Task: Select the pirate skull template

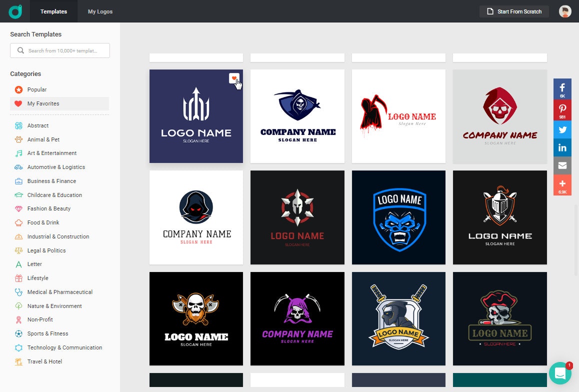Action: click(x=500, y=319)
